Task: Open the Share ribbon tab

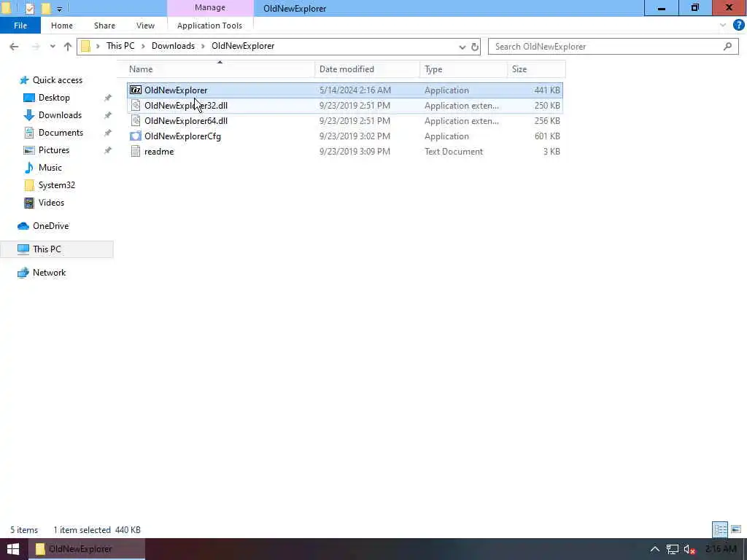Action: 104,26
